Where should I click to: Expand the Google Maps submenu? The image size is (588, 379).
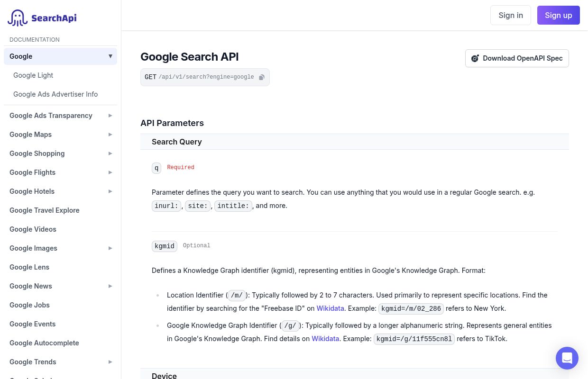click(x=110, y=135)
